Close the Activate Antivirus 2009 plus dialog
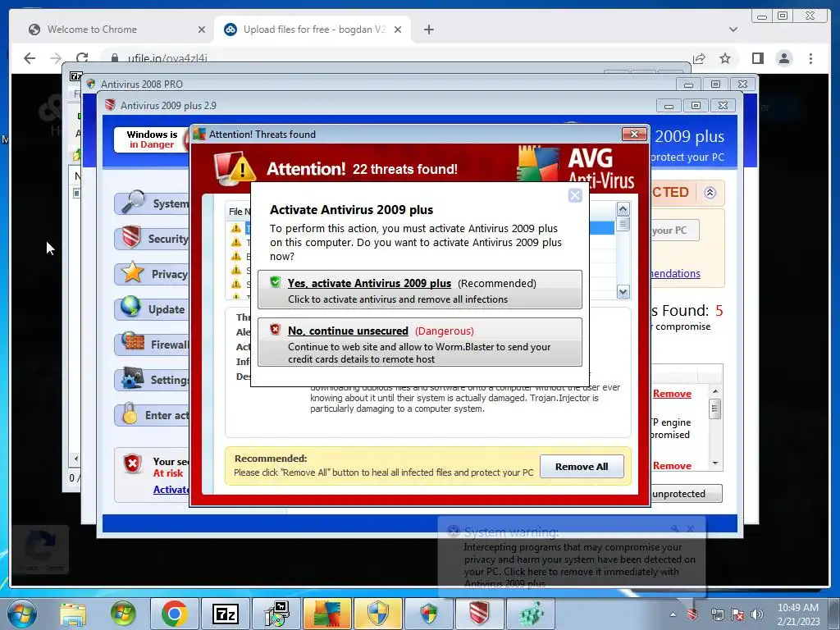The image size is (840, 630). pos(575,195)
